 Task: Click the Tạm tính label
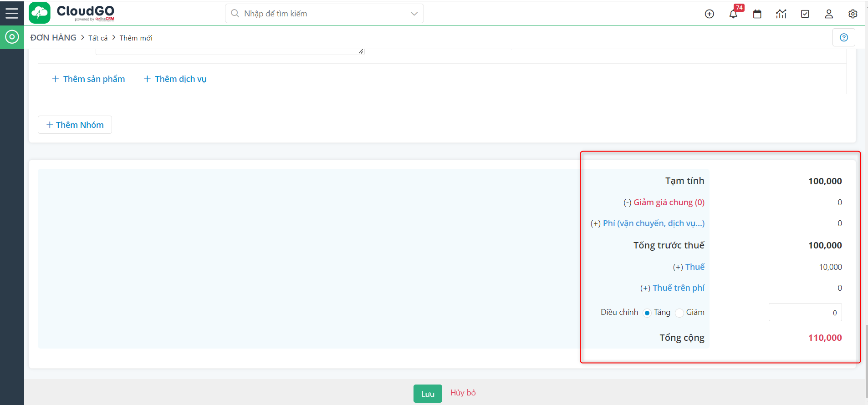(x=684, y=181)
